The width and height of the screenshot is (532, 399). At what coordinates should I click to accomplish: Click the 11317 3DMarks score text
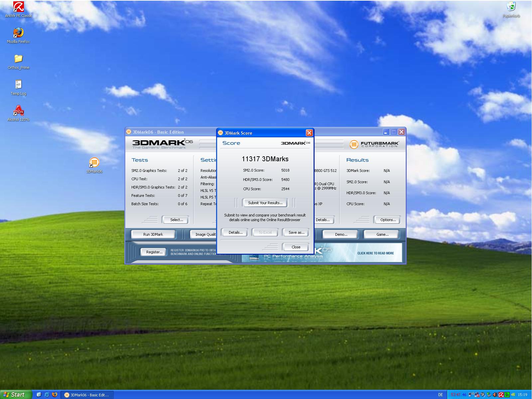pos(265,159)
